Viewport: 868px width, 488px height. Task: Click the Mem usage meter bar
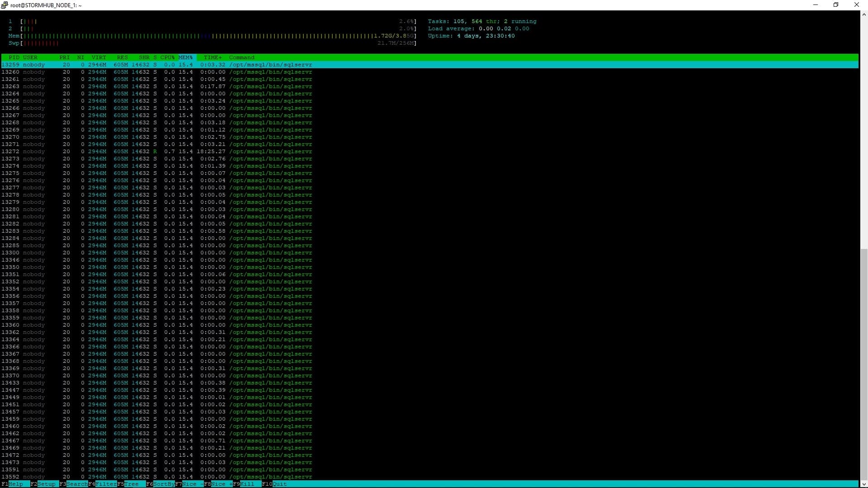pos(212,36)
